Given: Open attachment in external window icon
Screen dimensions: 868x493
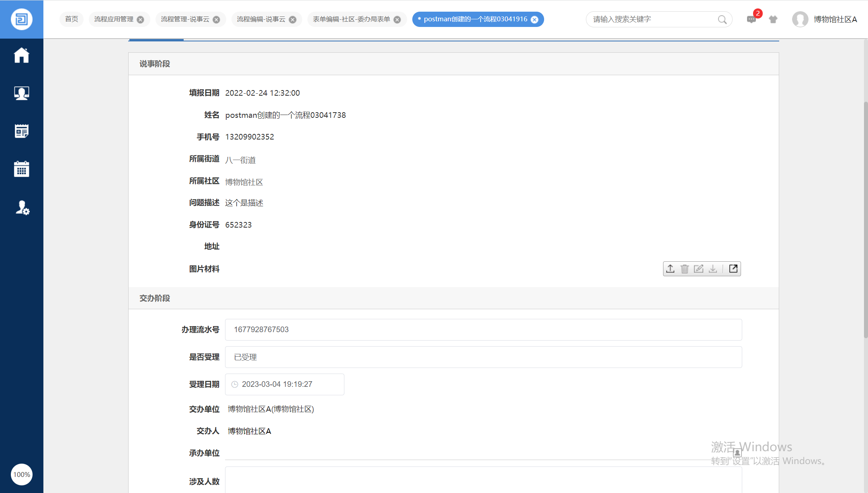Looking at the screenshot, I should pos(733,269).
